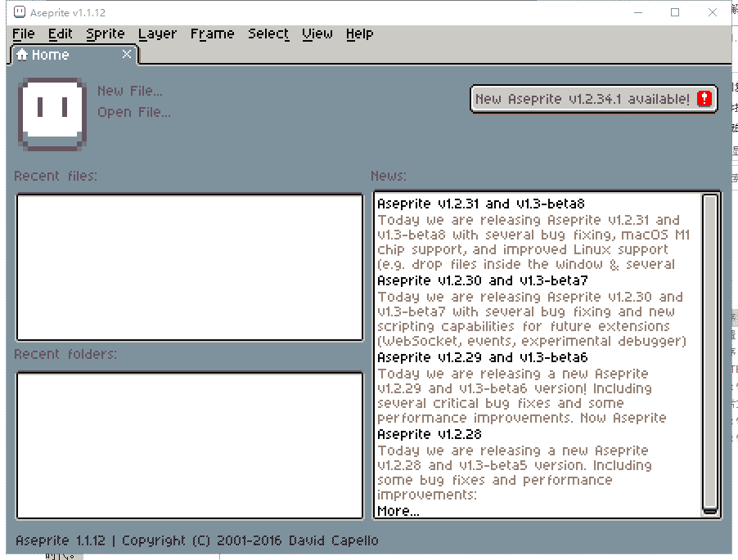Expand the Layer menu

tap(157, 34)
